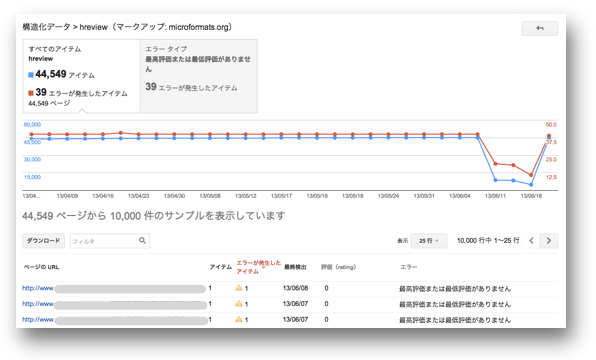Sort by アイテム column header
596x360 pixels.
[220, 267]
